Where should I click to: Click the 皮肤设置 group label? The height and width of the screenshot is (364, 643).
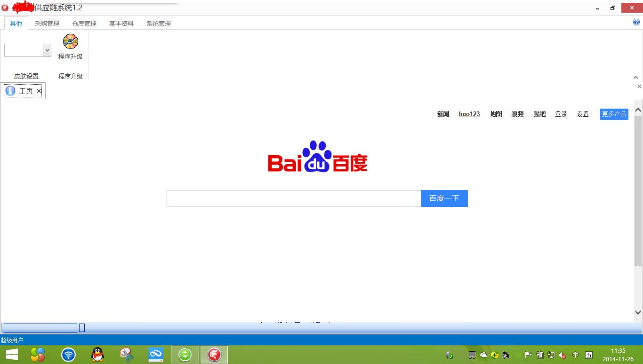click(26, 76)
